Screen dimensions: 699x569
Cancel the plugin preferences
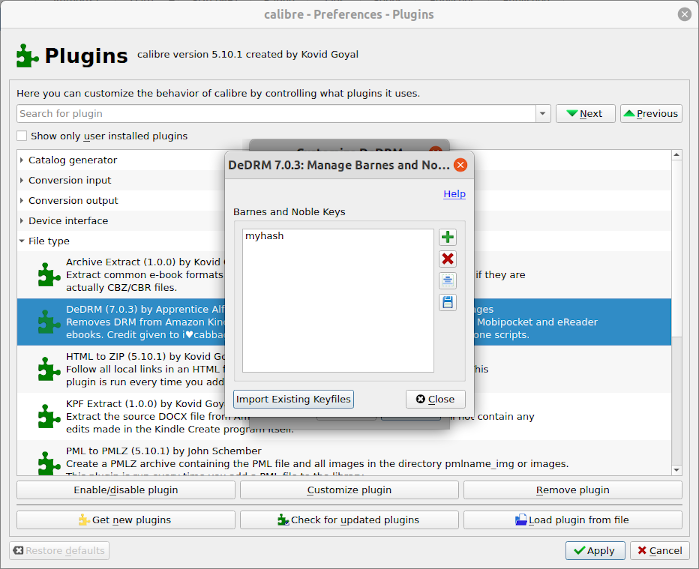coord(660,551)
